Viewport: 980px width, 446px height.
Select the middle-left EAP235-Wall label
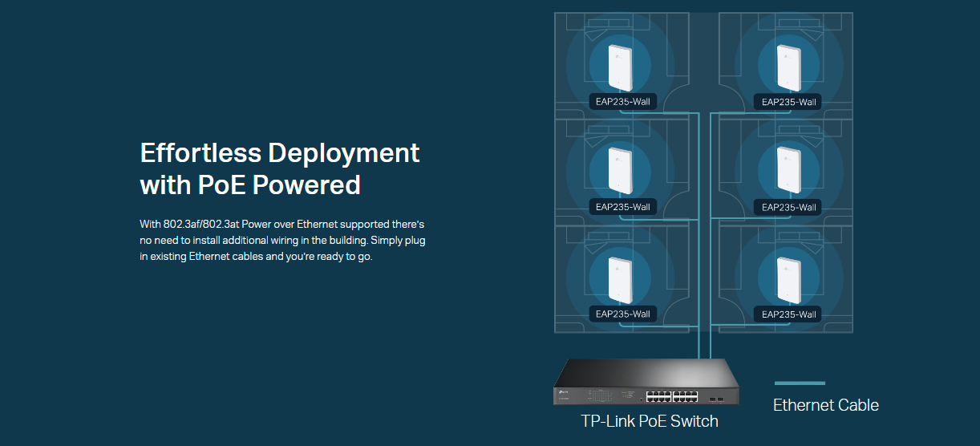coord(622,207)
